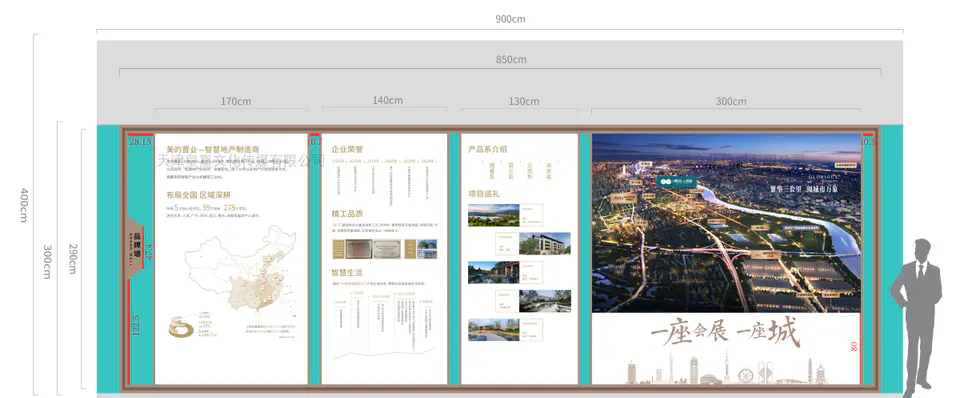
Task: Select the 企业荣誉 heading
Action: (347, 149)
